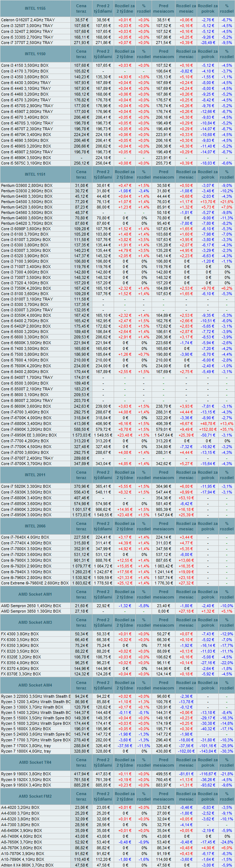Image resolution: width=235 pixels, height=868 pixels.
Task: Click the A10-7890K 4,1GHz BOX row label
Action: coord(22,859)
